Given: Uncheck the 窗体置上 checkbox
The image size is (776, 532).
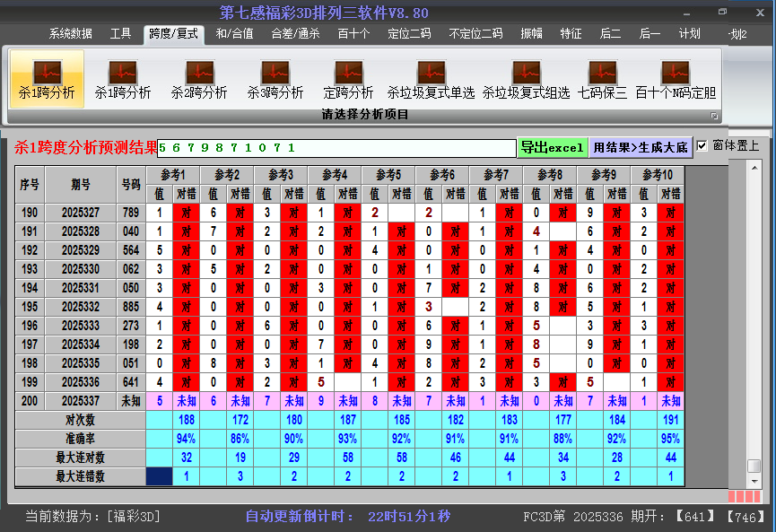Looking at the screenshot, I should (x=702, y=145).
